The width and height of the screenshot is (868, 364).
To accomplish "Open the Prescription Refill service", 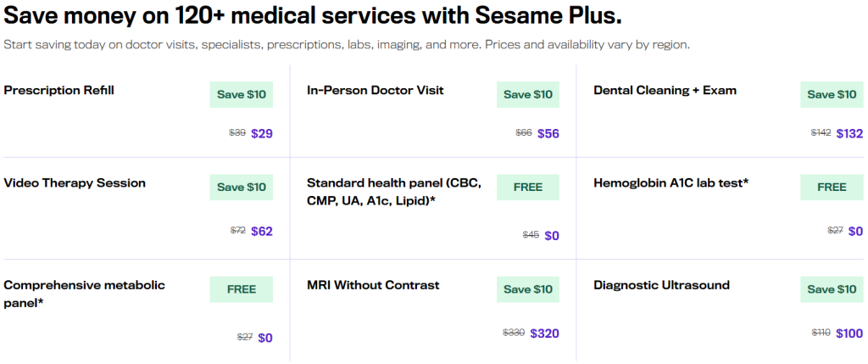I will point(59,90).
